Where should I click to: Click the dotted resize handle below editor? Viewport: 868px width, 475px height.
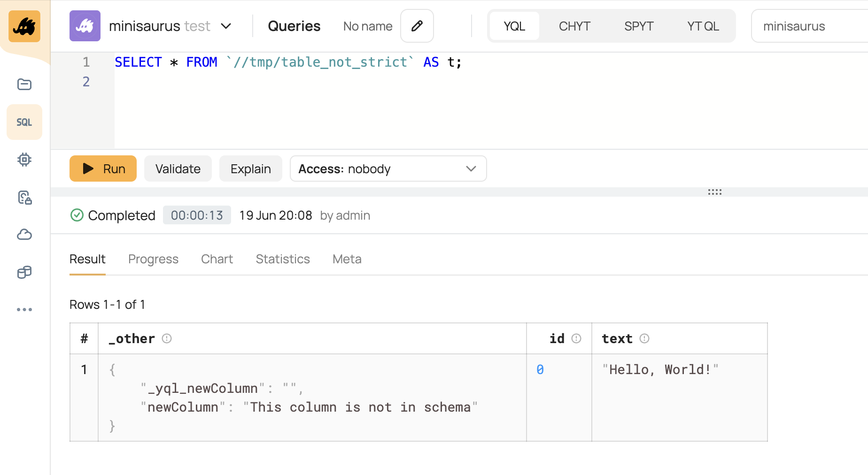(714, 192)
